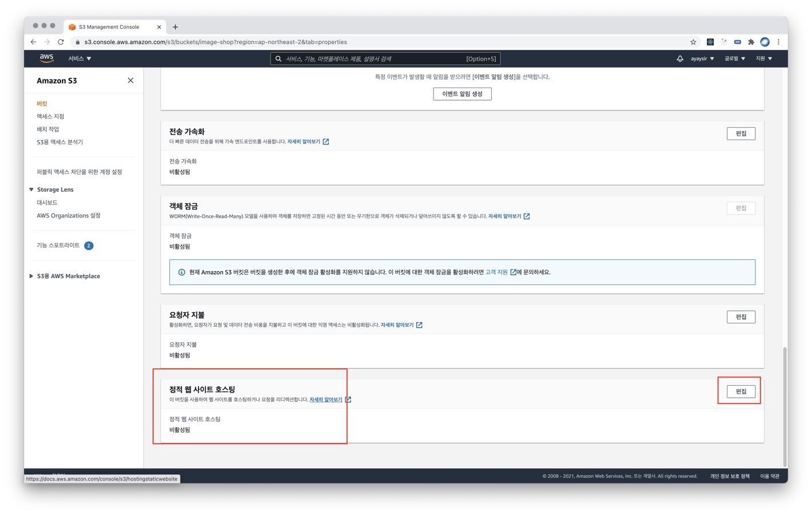The height and width of the screenshot is (515, 812).
Task: Click the browser back arrow
Action: (33, 42)
